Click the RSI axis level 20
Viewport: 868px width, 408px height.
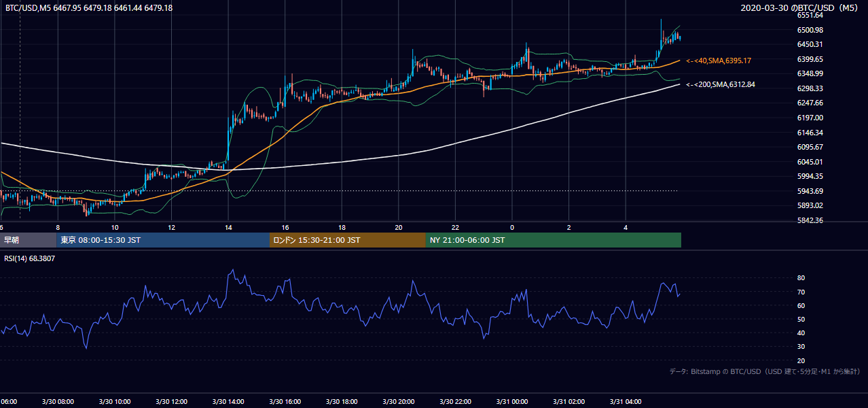pyautogui.click(x=801, y=360)
